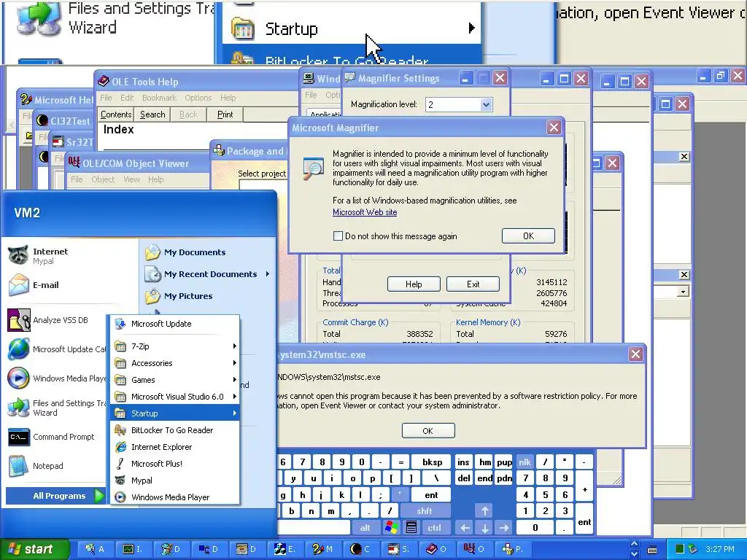This screenshot has width=747, height=560.
Task: Click the down arrow key on On-Screen Keyboard
Action: coord(484,527)
